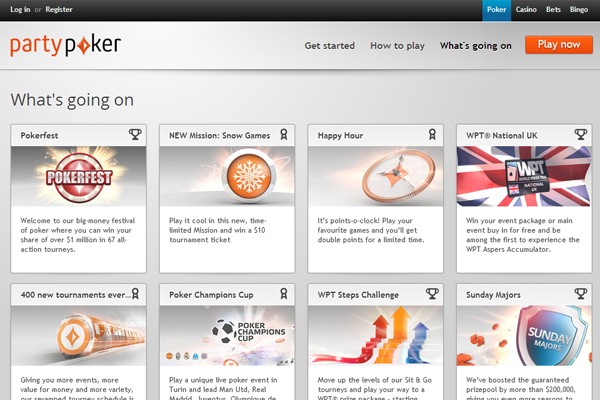Click the 'Giving you more events' description
Screen dimensions: 600x400
click(77, 388)
